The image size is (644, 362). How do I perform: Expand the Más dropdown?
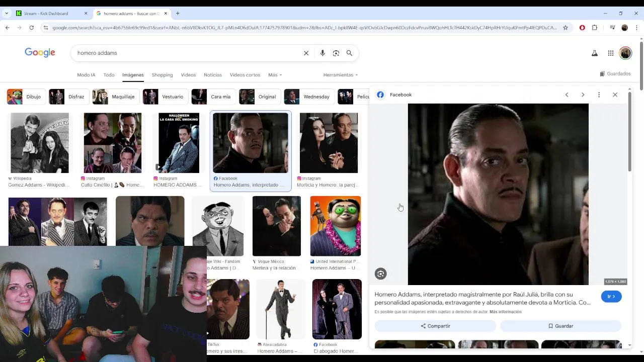click(x=275, y=75)
